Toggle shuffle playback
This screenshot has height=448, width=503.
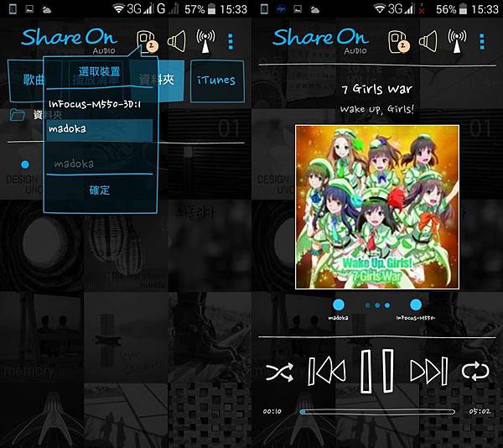click(279, 372)
